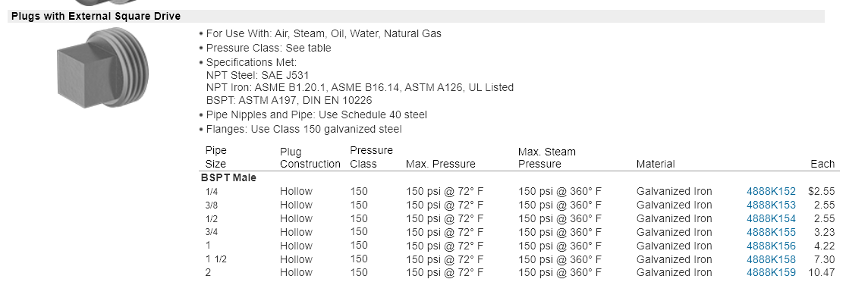Click the 10.47 price for size 2
Viewport: 868px width, 301px height.
click(822, 273)
